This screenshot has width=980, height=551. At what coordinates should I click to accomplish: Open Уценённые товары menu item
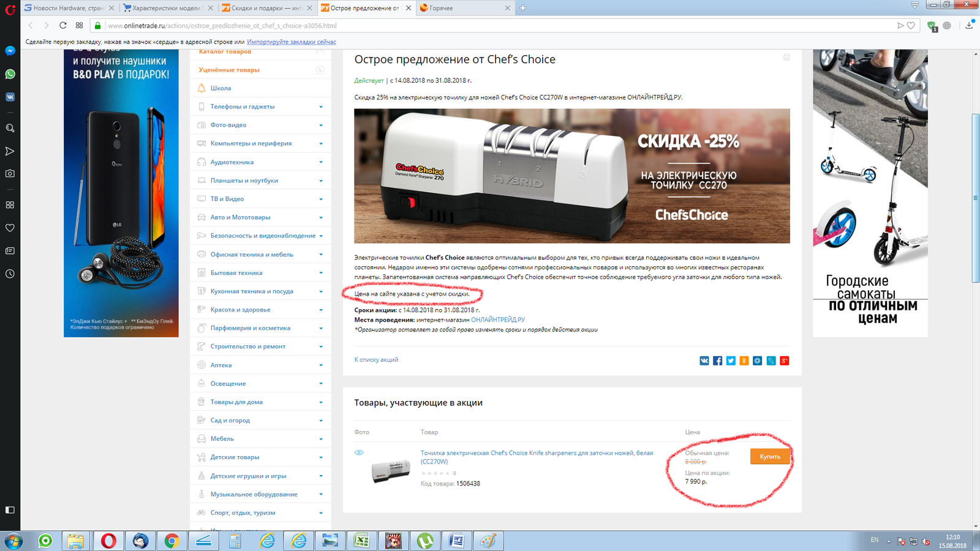[x=229, y=70]
